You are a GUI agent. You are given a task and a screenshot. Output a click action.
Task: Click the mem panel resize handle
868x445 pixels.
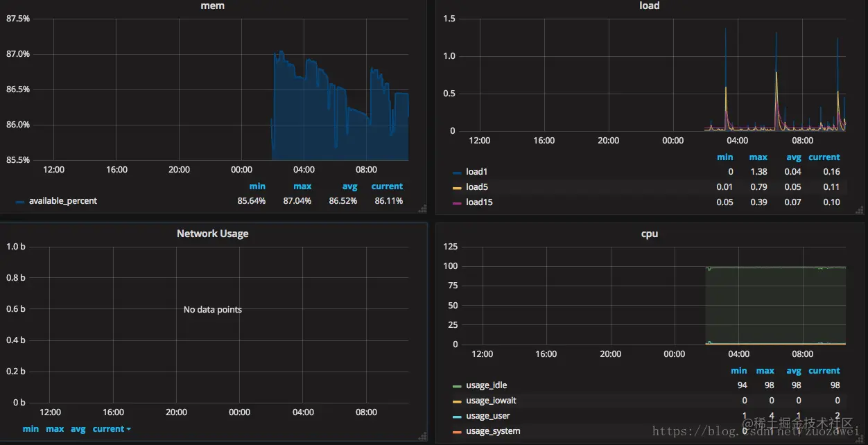coord(422,208)
